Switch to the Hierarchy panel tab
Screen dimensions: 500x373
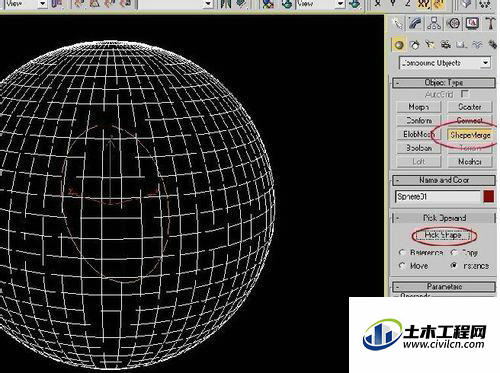pyautogui.click(x=434, y=24)
